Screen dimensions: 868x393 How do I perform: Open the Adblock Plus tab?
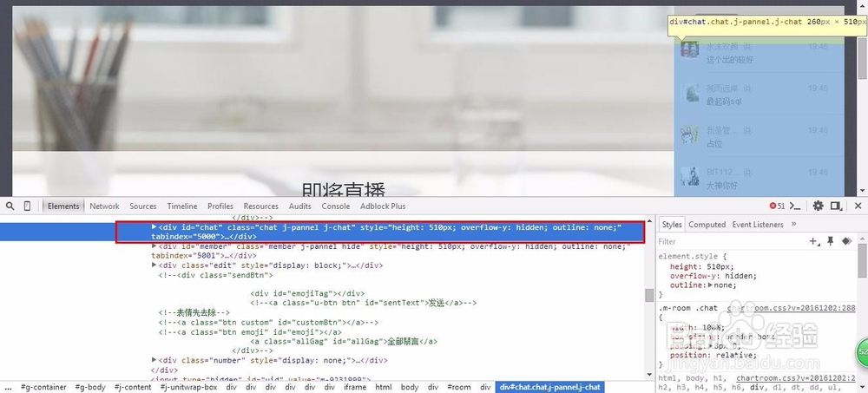click(383, 206)
